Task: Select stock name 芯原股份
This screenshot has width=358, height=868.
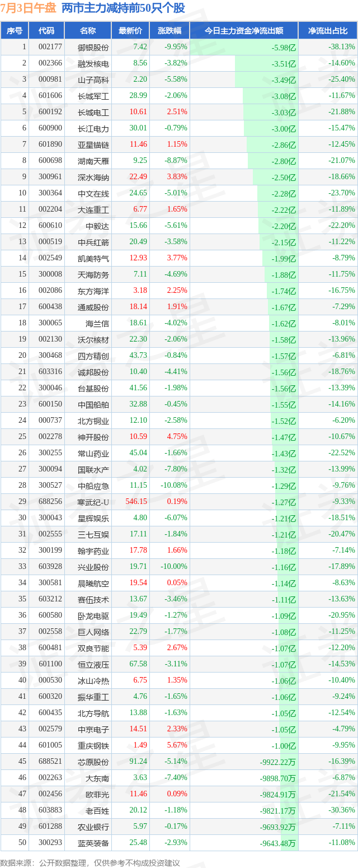Action: tap(93, 762)
